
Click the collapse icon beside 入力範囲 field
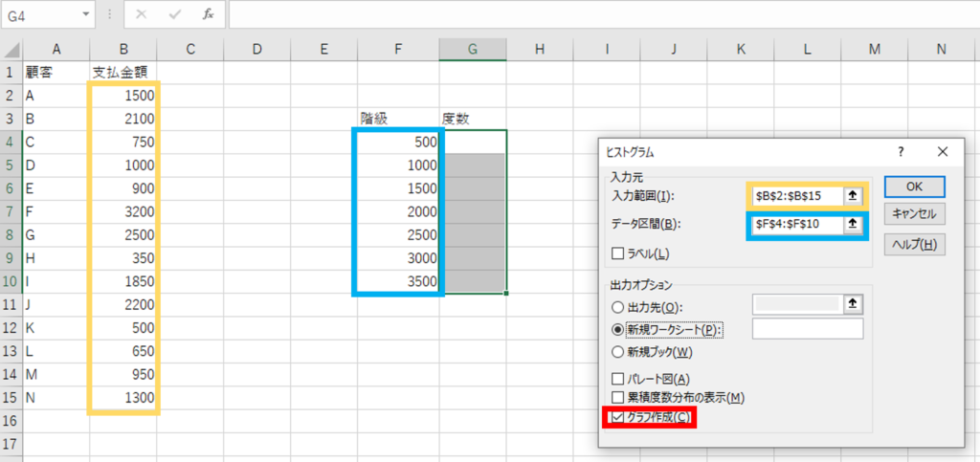pyautogui.click(x=853, y=196)
